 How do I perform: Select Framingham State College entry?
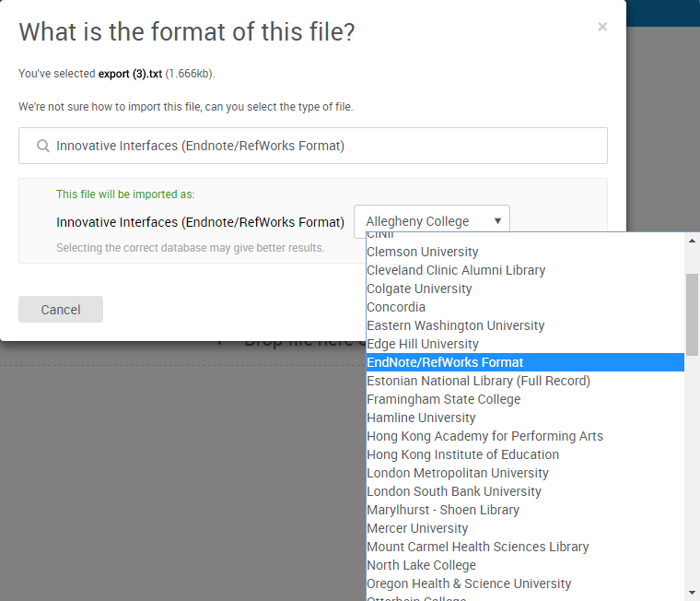pos(525,399)
